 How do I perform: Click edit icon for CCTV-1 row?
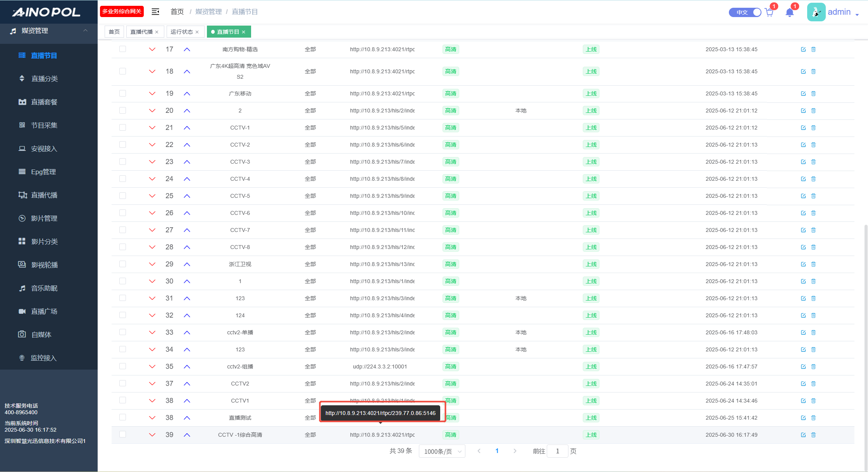(803, 128)
